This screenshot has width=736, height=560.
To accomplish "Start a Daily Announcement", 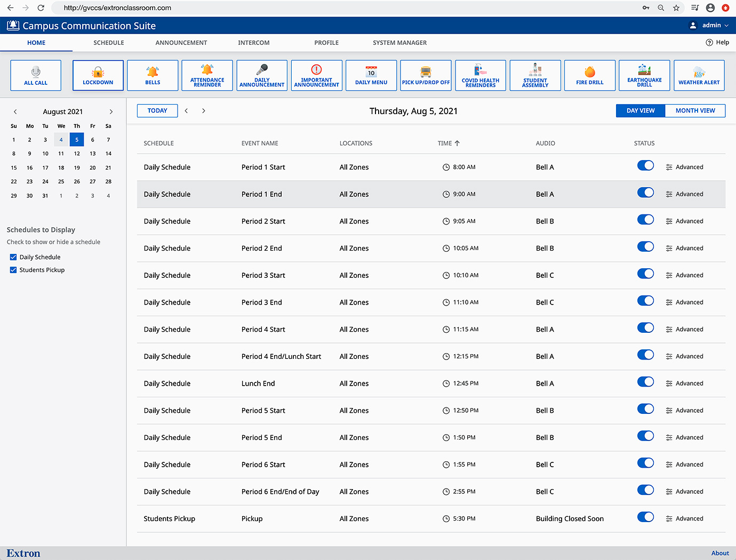I will click(261, 75).
